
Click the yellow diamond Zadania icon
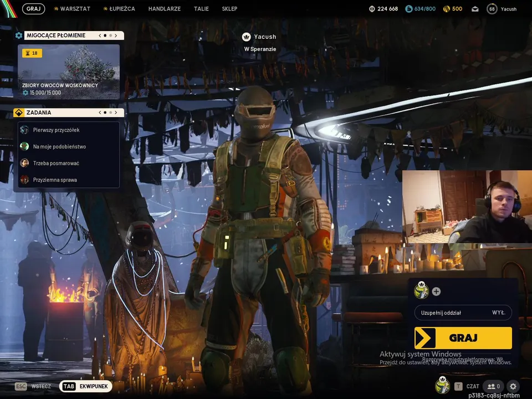coord(19,112)
